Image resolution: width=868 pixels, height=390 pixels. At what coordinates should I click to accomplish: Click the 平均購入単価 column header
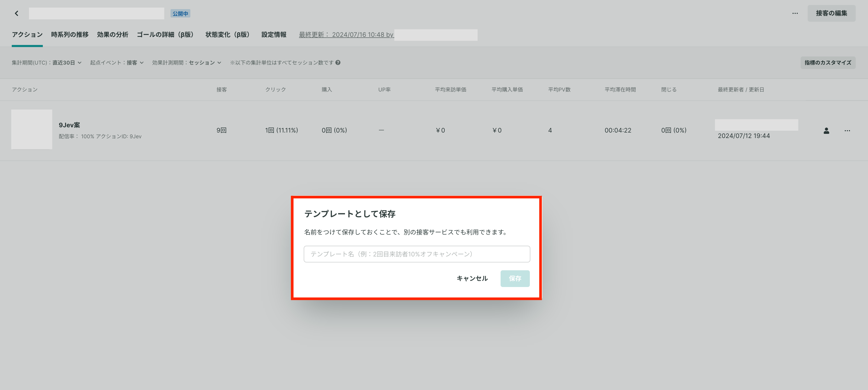click(507, 89)
